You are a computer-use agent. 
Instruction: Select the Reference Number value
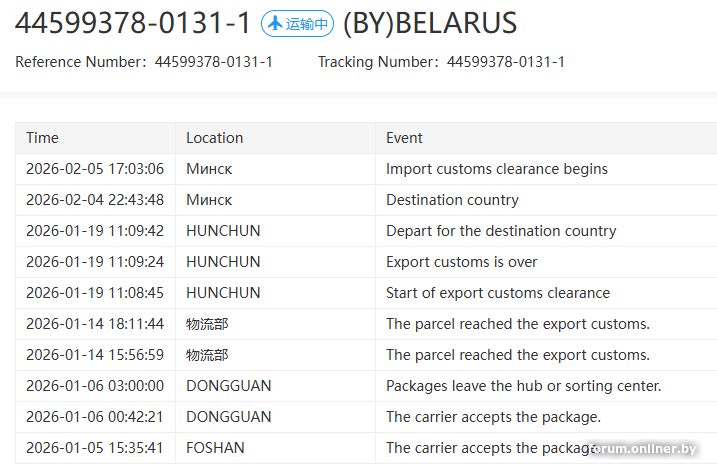coord(213,62)
